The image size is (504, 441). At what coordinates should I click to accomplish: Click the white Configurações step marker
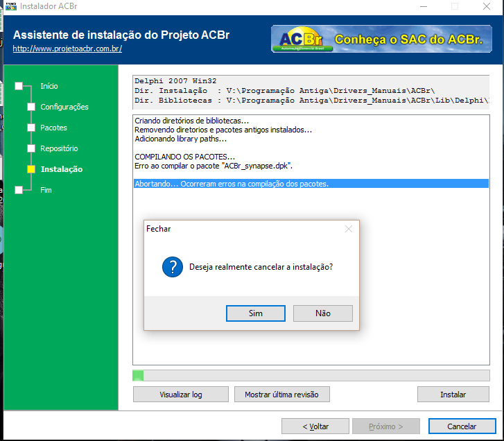pyautogui.click(x=31, y=107)
